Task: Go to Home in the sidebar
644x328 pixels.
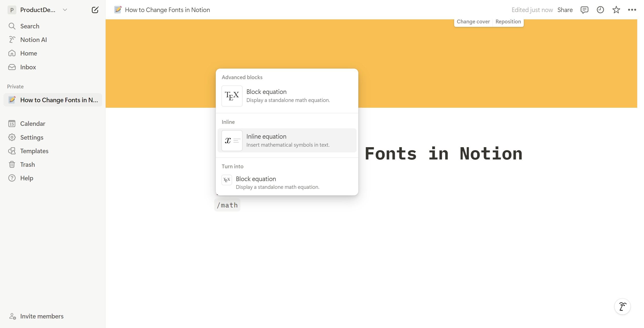Action: point(53,53)
